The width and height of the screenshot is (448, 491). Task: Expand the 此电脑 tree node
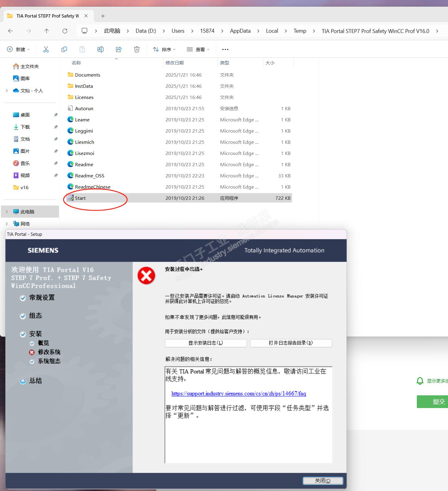pos(7,212)
